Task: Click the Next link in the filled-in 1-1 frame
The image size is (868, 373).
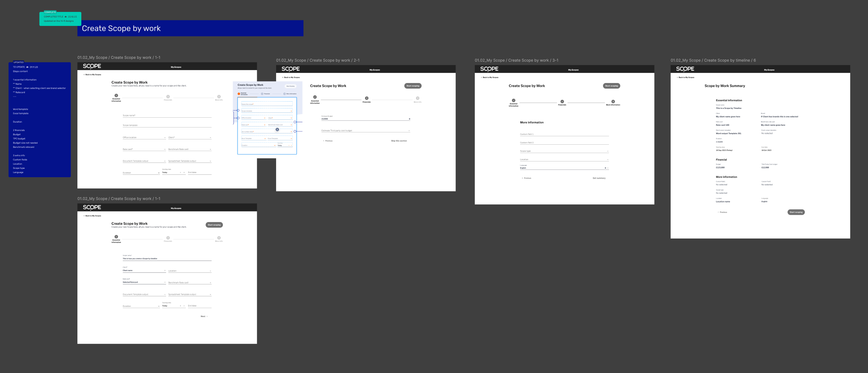Action: click(x=204, y=316)
